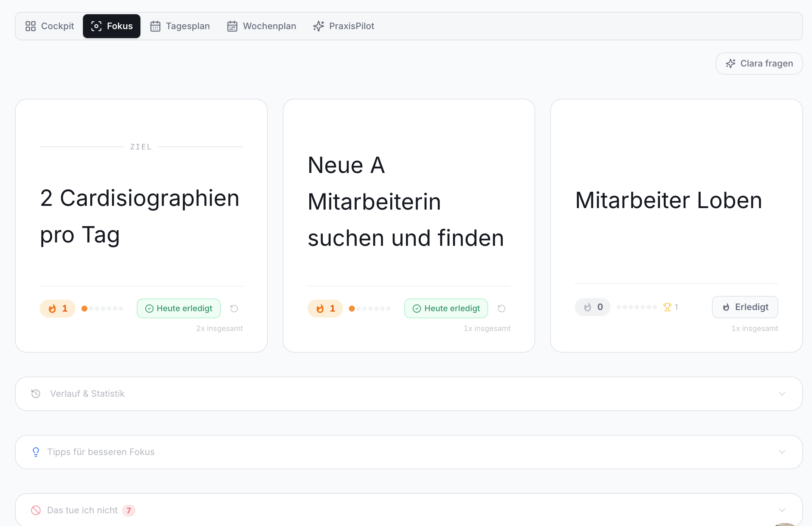812x526 pixels.
Task: Click the Tagesplan calendar icon
Action: click(155, 26)
